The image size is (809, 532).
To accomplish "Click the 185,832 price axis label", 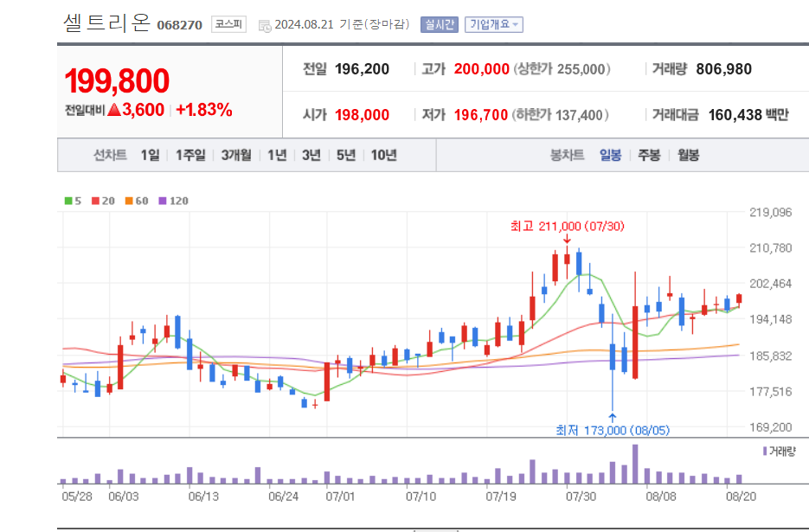I will click(x=770, y=356).
